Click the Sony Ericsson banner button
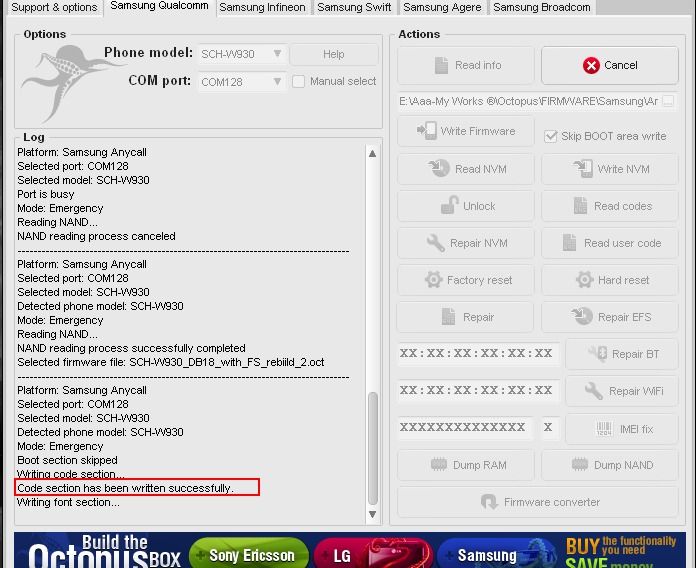 point(249,553)
